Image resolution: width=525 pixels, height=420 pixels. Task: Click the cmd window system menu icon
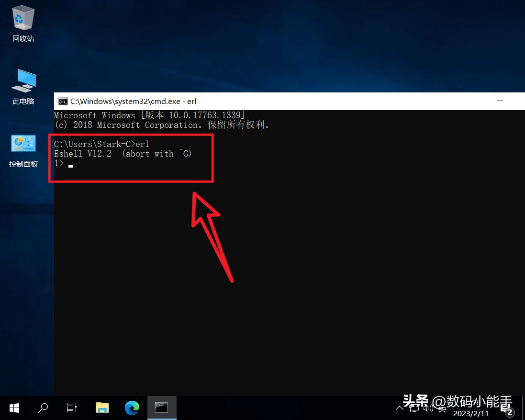click(x=63, y=102)
